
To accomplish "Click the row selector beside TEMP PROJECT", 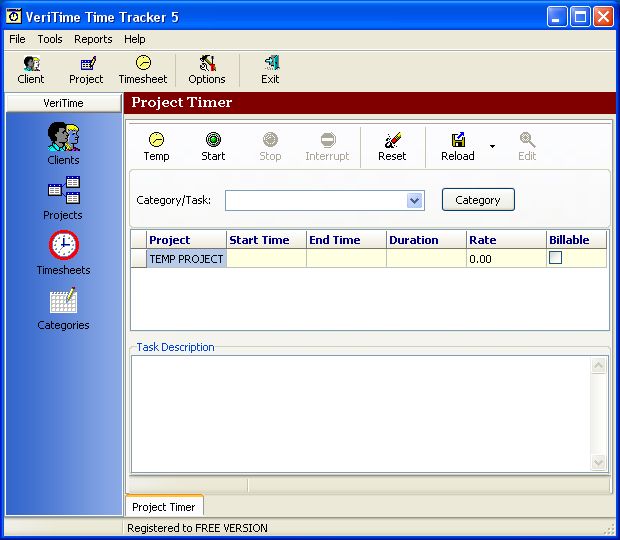I will 138,259.
